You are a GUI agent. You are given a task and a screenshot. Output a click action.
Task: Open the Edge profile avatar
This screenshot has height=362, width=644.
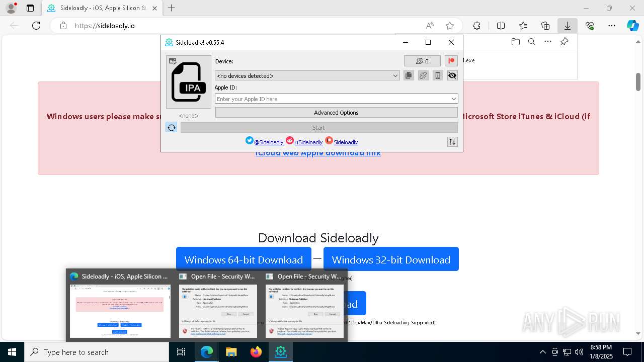tap(11, 8)
